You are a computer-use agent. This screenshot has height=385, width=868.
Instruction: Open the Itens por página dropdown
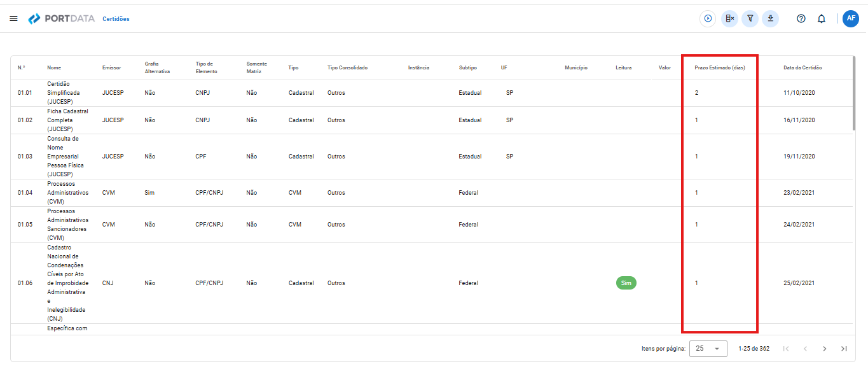[x=708, y=349]
